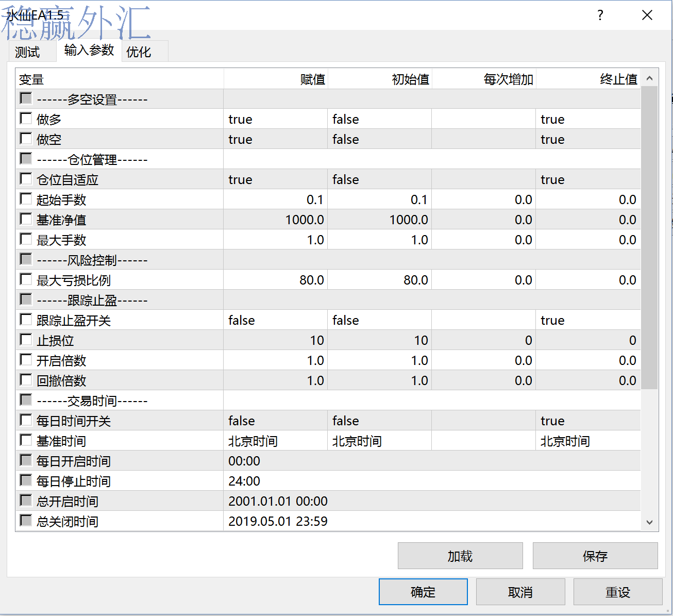The height and width of the screenshot is (616, 673).
Task: Click 基准净值 初始值 cell 1000.0
Action: point(380,220)
